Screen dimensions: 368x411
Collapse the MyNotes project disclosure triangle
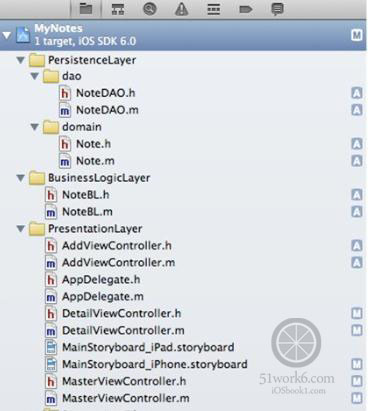[x=7, y=35]
